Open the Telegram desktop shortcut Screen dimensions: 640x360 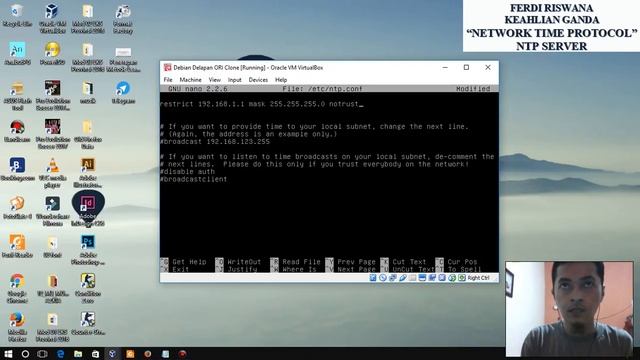(123, 92)
